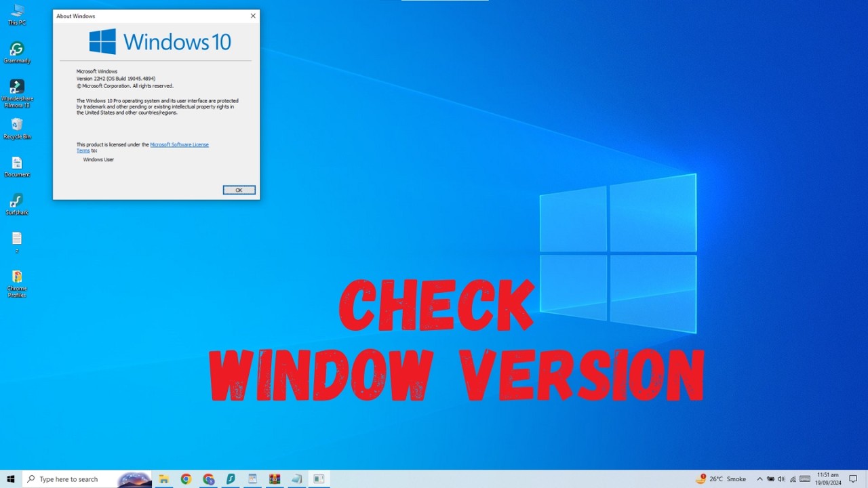Open the second Chrome profile taskbar icon

click(208, 479)
